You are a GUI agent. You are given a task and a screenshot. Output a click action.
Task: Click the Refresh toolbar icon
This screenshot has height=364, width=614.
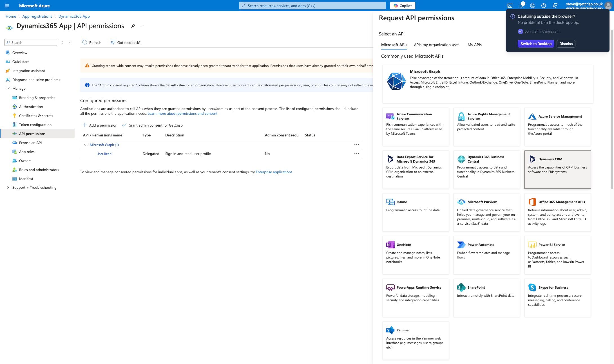pyautogui.click(x=85, y=42)
